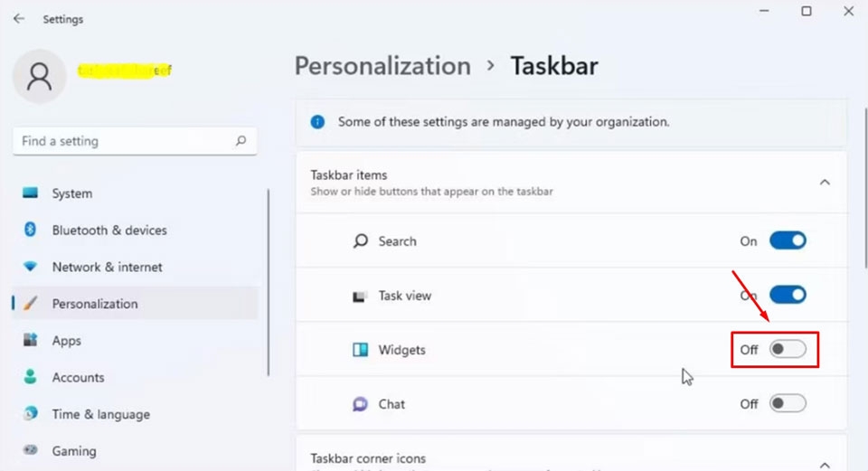
Task: Click the Widgets icon
Action: (x=361, y=350)
